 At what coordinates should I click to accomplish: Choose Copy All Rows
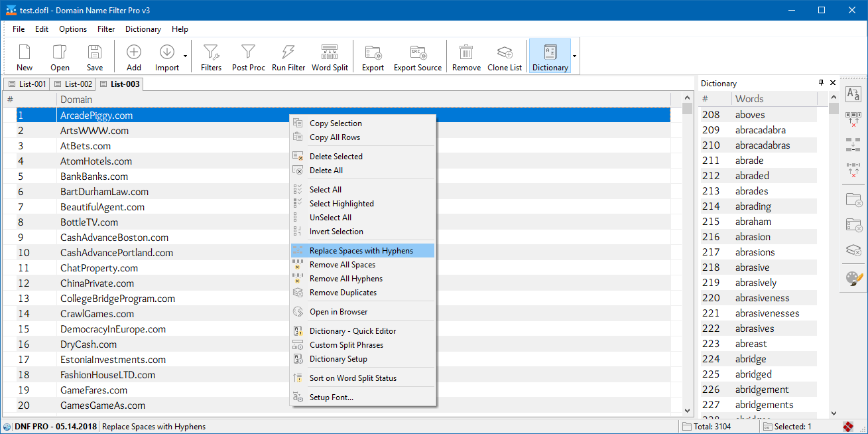[363, 137]
